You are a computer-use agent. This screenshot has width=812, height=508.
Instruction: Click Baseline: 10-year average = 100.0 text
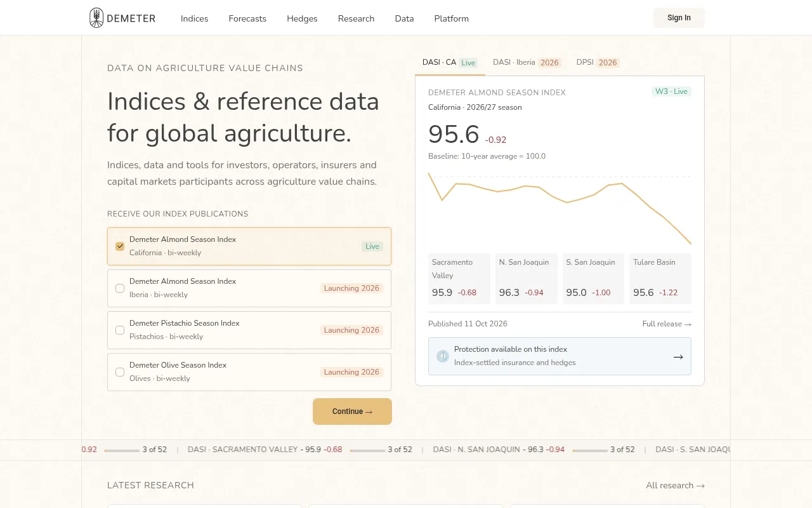click(487, 156)
